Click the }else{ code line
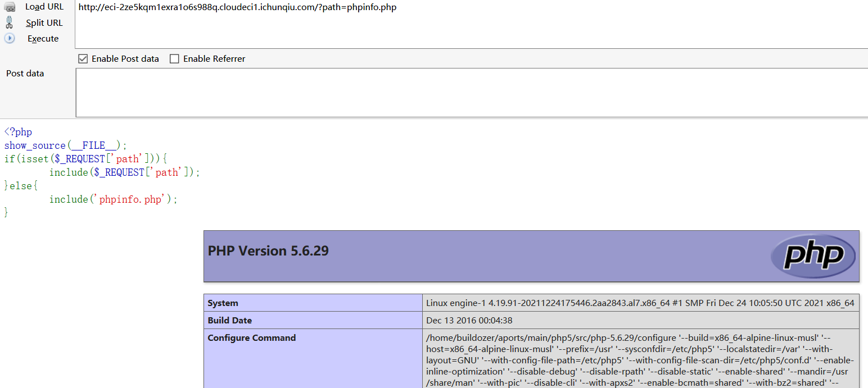Image resolution: width=868 pixels, height=388 pixels. point(21,186)
